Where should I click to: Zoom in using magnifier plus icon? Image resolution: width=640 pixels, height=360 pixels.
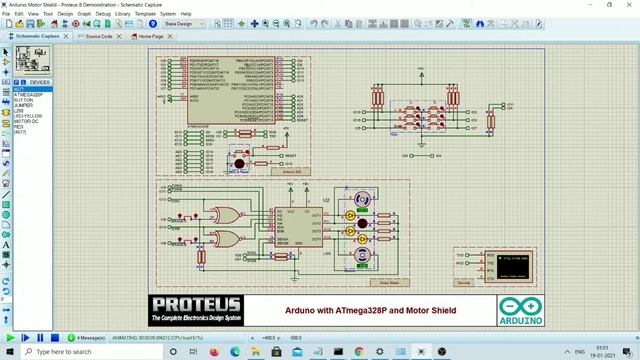coord(266,24)
